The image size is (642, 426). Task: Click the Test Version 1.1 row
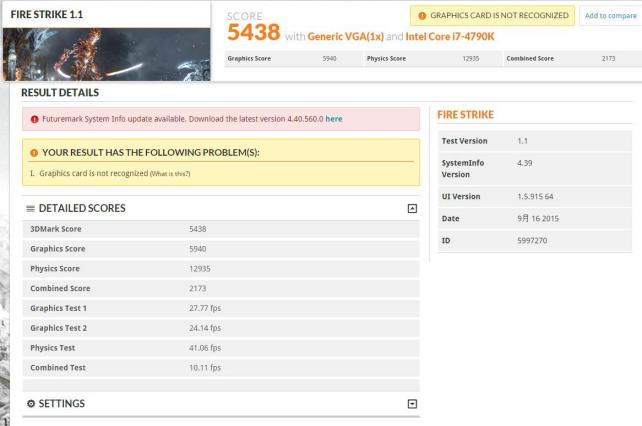pyautogui.click(x=535, y=141)
